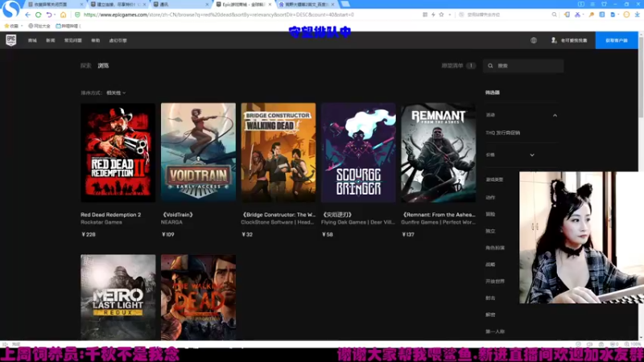Reload the page with the refresh icon
This screenshot has width=644, height=362.
[38, 14]
